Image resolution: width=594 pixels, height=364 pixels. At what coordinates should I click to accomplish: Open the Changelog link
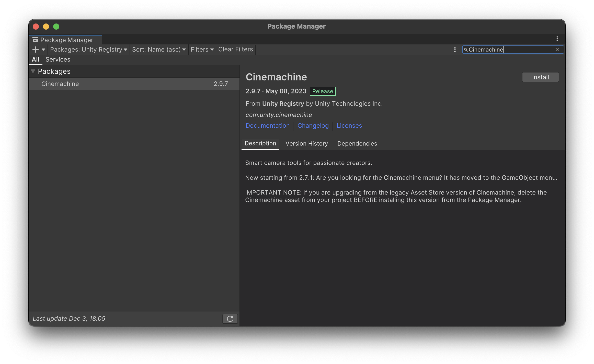pyautogui.click(x=313, y=126)
